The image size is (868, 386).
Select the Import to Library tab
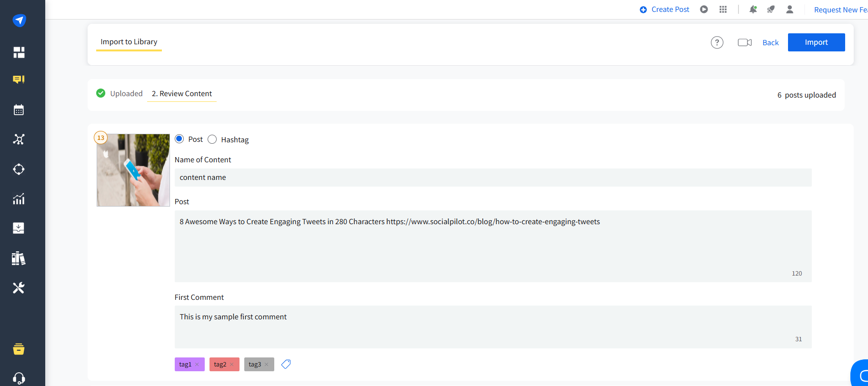(x=129, y=42)
